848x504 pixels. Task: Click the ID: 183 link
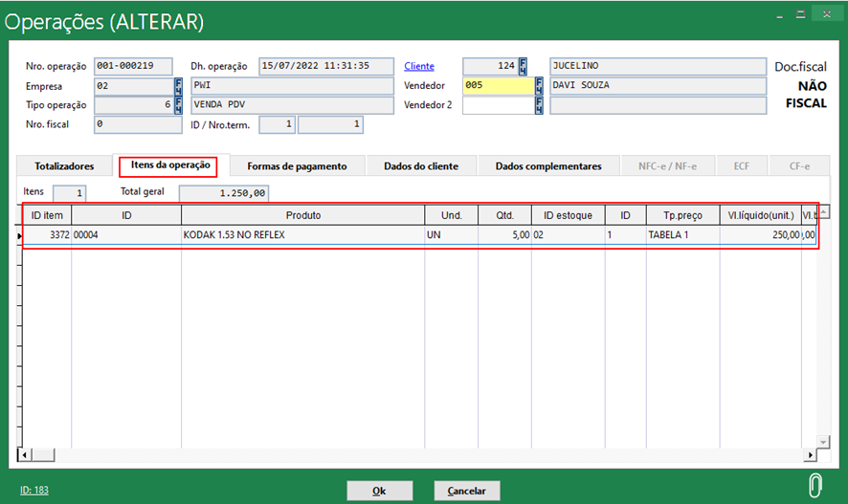pyautogui.click(x=33, y=491)
